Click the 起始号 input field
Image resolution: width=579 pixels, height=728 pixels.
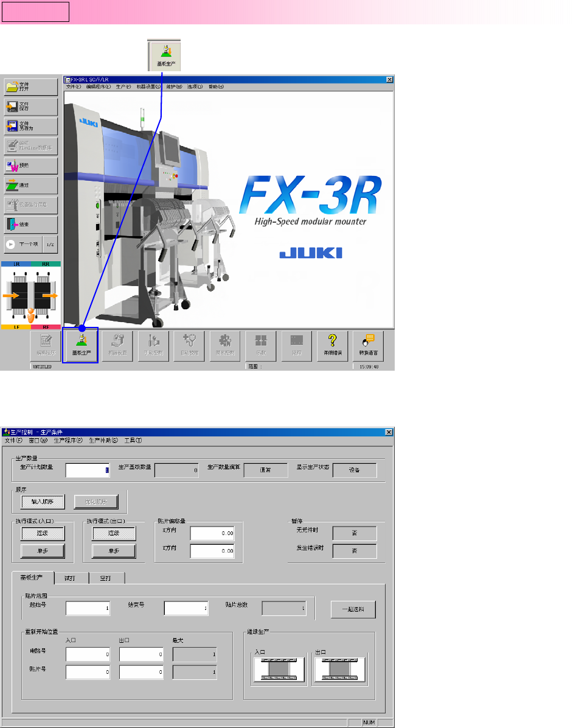[87, 608]
